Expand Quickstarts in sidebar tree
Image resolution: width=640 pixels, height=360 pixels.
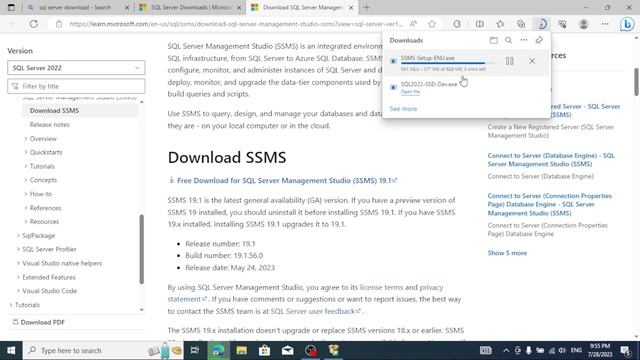pos(46,152)
